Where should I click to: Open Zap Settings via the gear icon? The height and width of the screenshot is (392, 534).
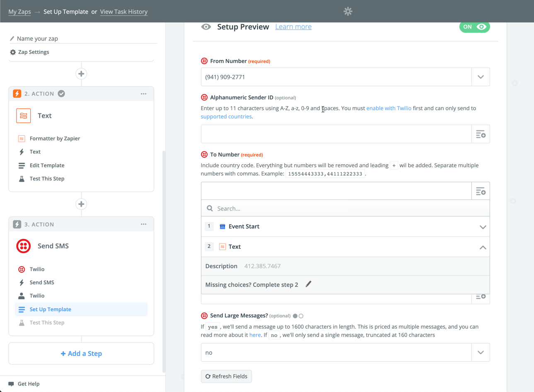(x=13, y=52)
